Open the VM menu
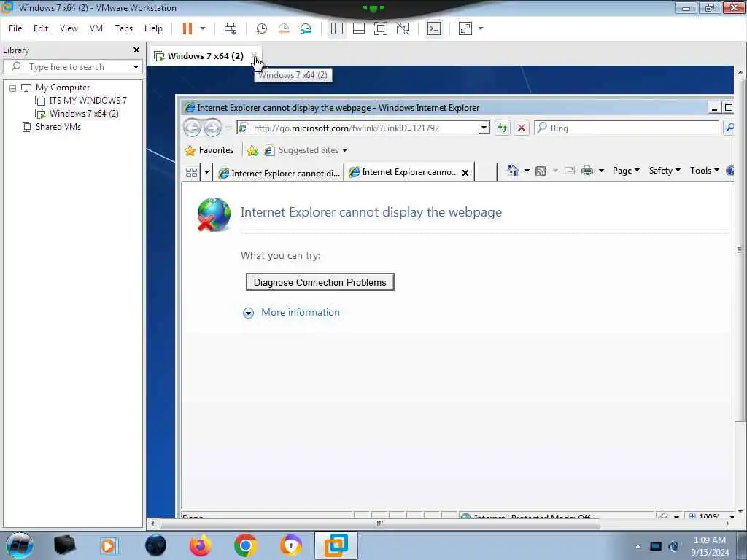This screenshot has height=560, width=747. coord(96,28)
